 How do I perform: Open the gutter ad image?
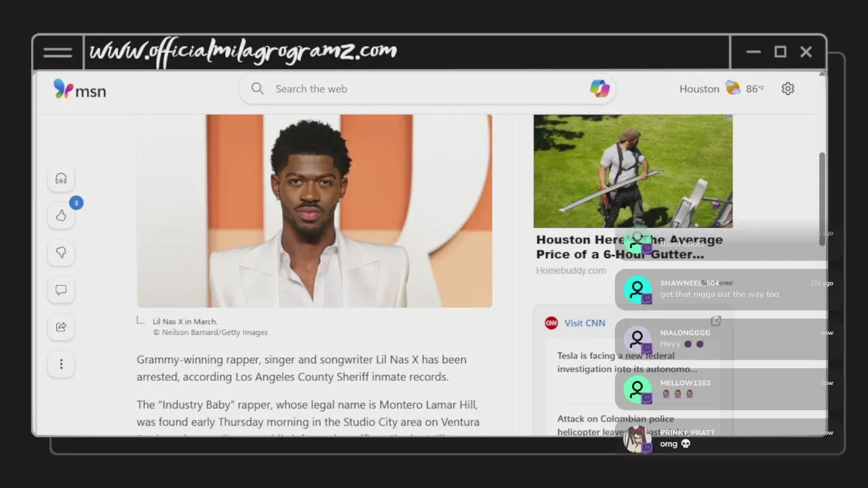(633, 171)
